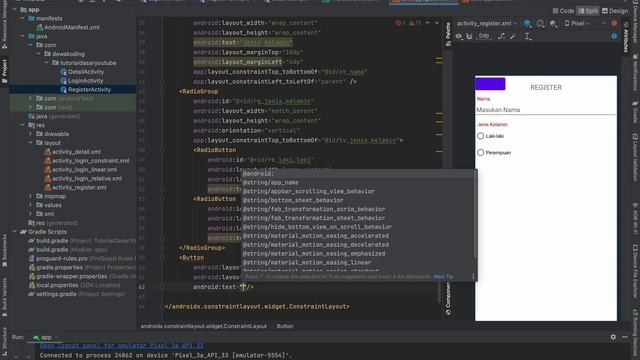Open activity_login_linear.xml layout file

[x=81, y=169]
